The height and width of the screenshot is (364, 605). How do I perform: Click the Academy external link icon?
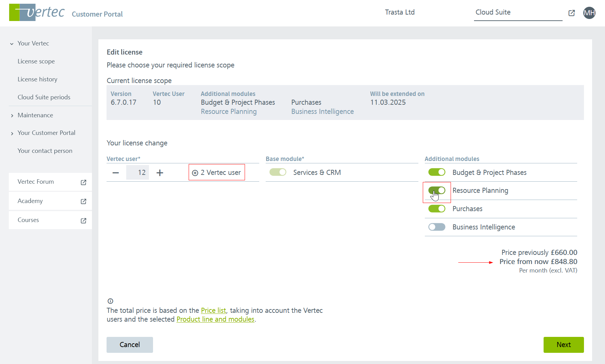coord(83,201)
